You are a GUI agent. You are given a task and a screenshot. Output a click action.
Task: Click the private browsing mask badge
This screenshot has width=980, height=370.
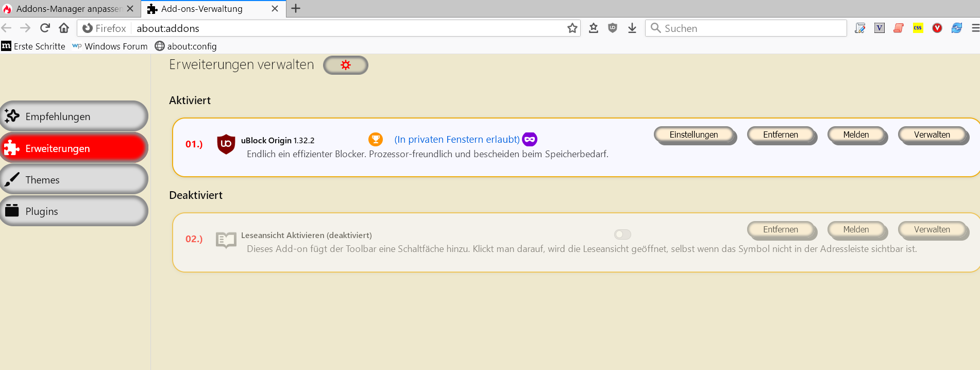tap(530, 139)
